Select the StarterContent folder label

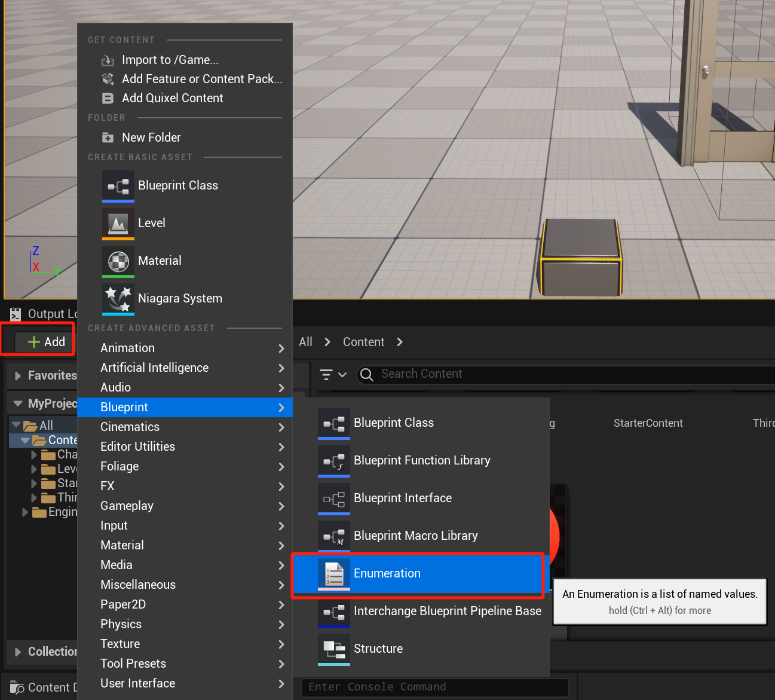(x=648, y=423)
